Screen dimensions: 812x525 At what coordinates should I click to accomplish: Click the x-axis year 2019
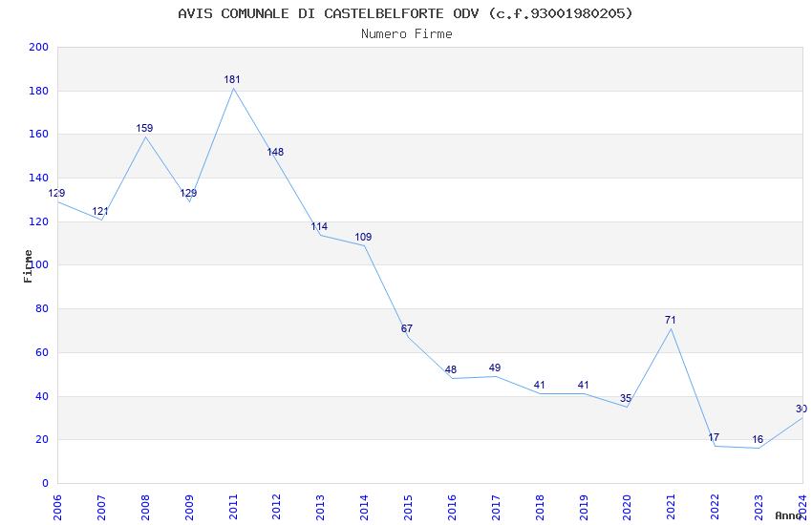pos(583,508)
